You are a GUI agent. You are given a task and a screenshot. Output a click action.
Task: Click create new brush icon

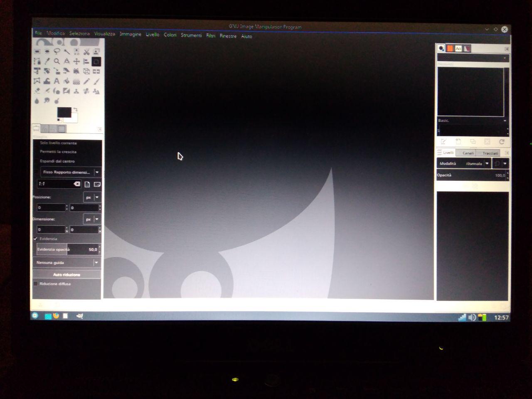(458, 142)
